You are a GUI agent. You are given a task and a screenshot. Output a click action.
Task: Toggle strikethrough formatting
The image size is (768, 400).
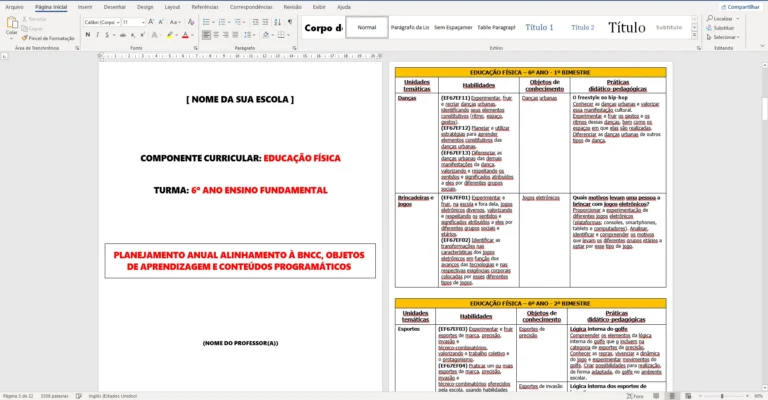point(123,35)
